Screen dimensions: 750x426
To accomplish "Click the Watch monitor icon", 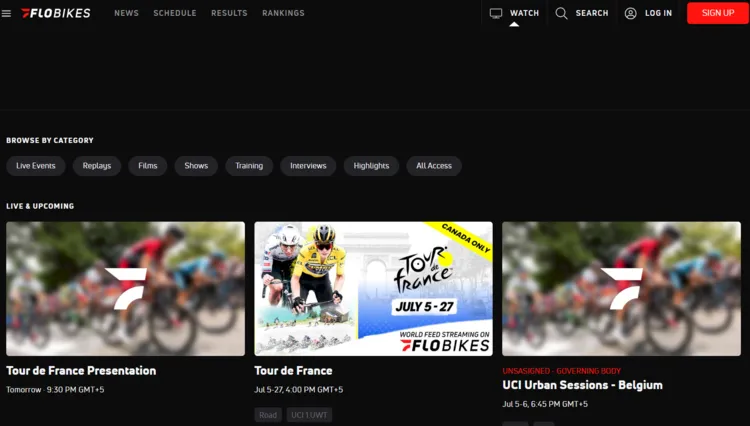I will (496, 13).
